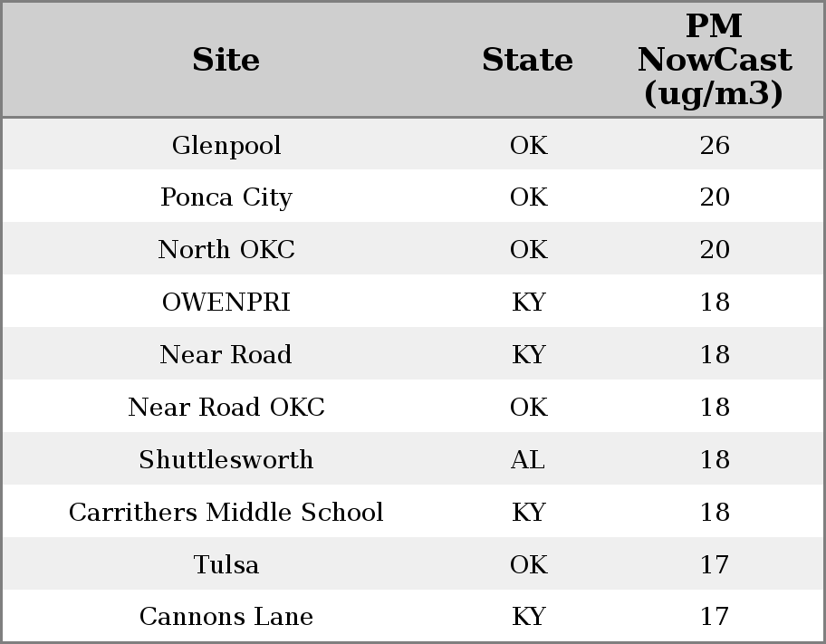Select the Glenpool site cell
The width and height of the screenshot is (826, 644).
pos(226,145)
